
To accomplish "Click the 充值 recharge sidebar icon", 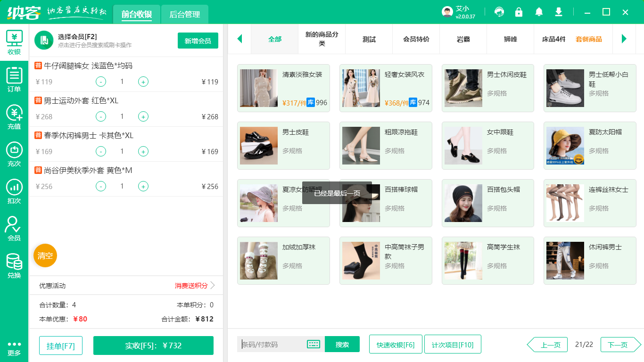I will click(14, 117).
